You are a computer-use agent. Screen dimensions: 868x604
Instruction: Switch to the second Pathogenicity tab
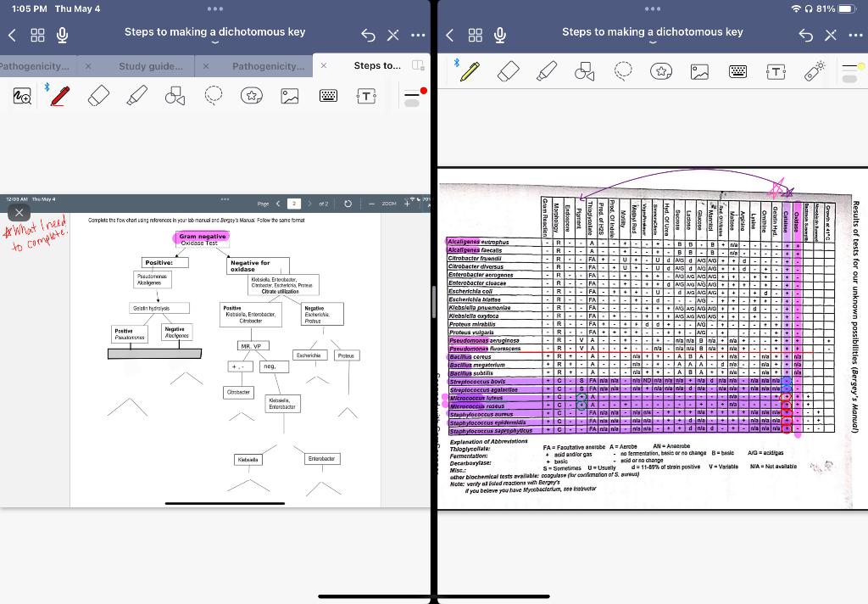click(x=269, y=66)
